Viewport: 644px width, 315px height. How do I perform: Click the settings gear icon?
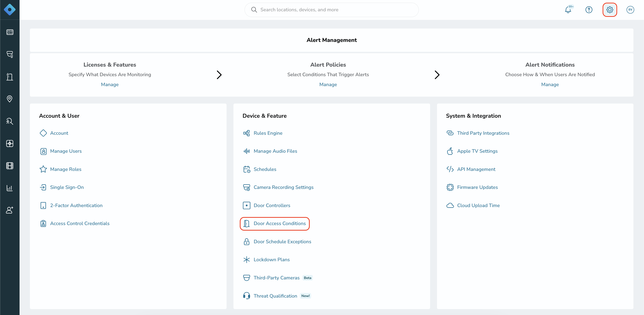[x=610, y=10]
